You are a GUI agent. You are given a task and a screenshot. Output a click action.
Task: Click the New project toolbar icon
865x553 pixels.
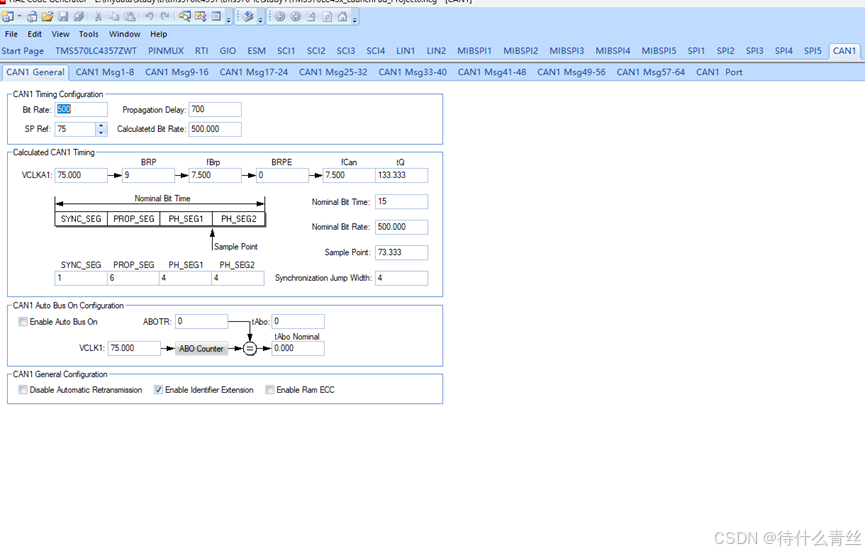point(8,17)
